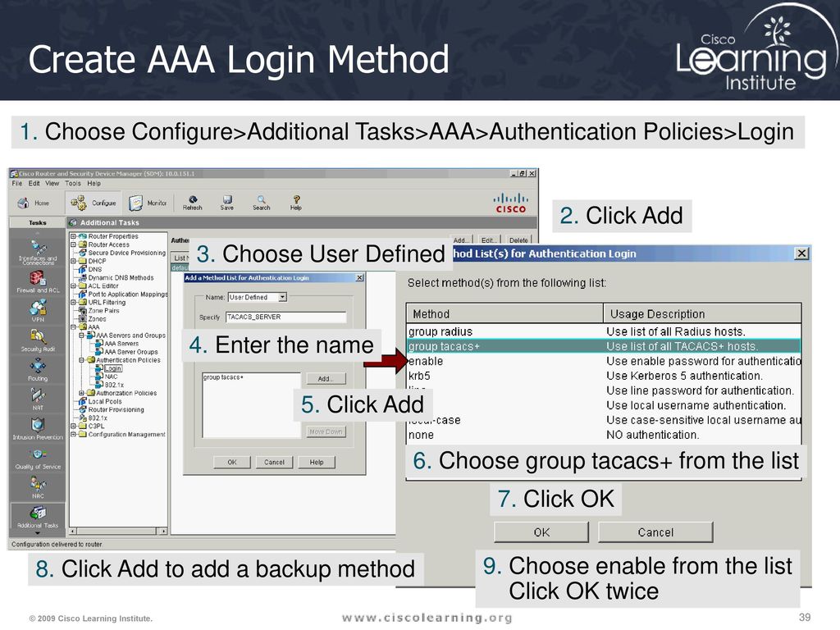Screen dimensions: 840x630
Task: Expand the DHCP tree node
Action: (x=73, y=261)
